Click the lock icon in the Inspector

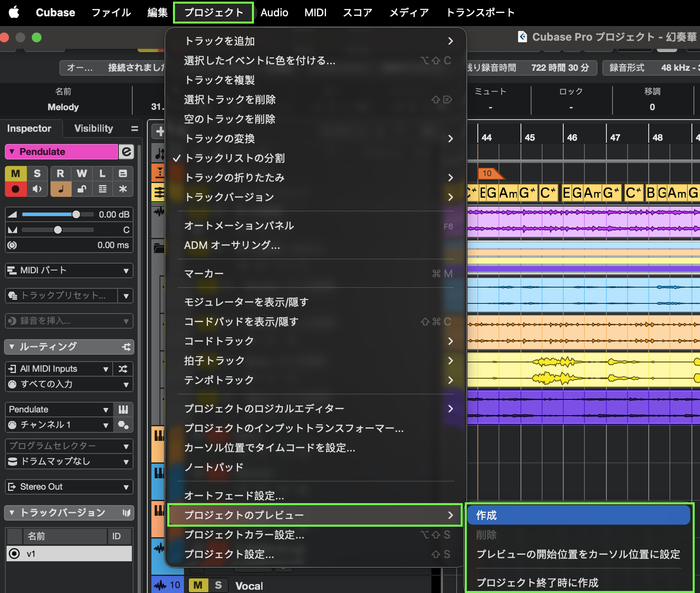click(x=81, y=189)
